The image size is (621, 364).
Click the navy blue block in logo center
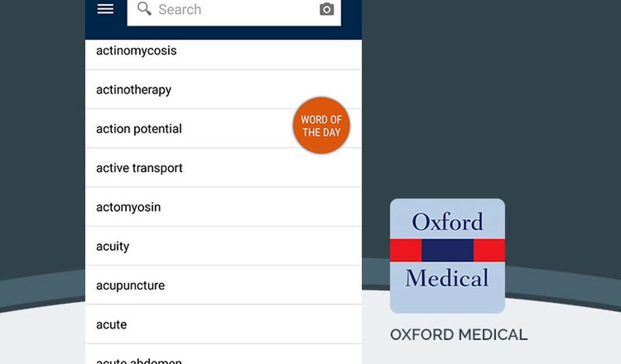pyautogui.click(x=448, y=250)
